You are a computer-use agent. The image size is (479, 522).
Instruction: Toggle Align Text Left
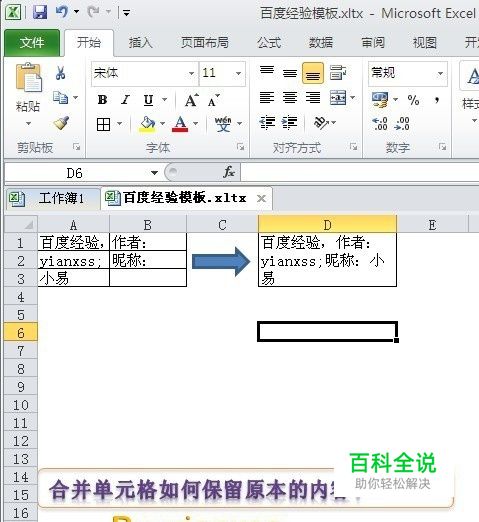(267, 98)
